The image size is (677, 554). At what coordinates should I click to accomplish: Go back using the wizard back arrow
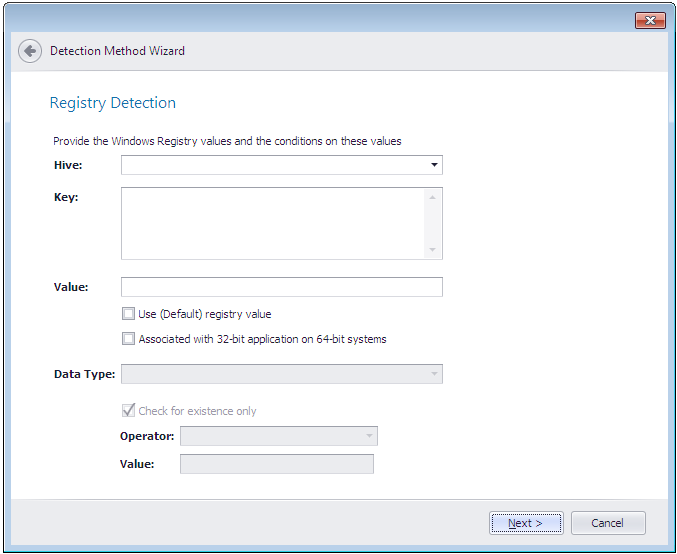[x=30, y=51]
